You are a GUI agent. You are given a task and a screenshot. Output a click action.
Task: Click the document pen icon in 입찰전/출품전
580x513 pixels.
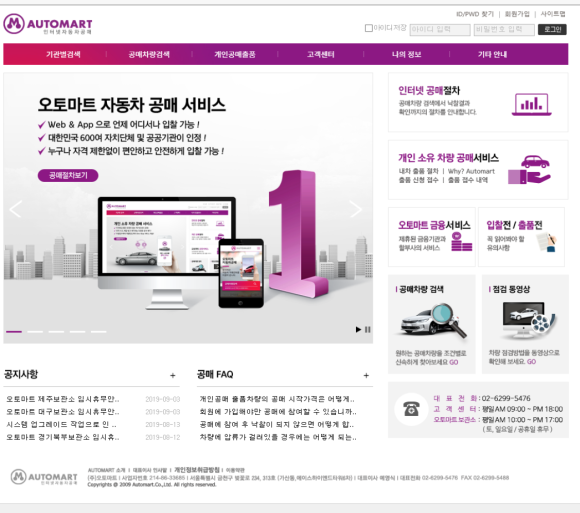click(546, 242)
